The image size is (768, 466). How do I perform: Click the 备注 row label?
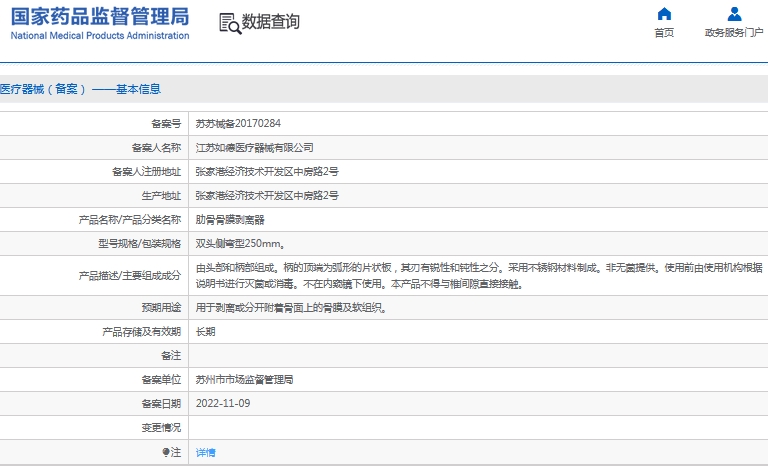171,356
